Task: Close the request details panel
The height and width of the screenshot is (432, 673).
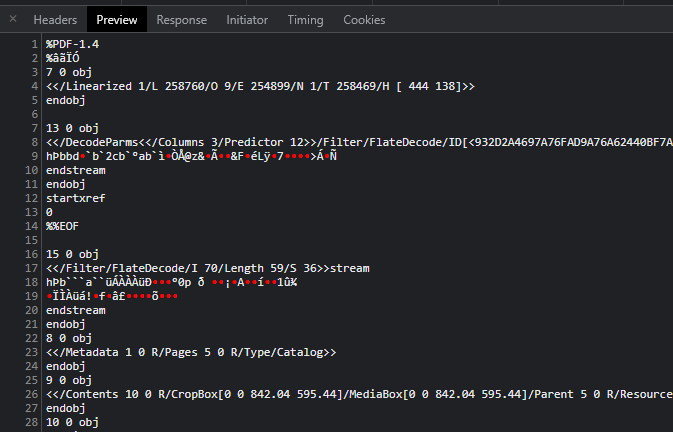Action: click(x=13, y=19)
